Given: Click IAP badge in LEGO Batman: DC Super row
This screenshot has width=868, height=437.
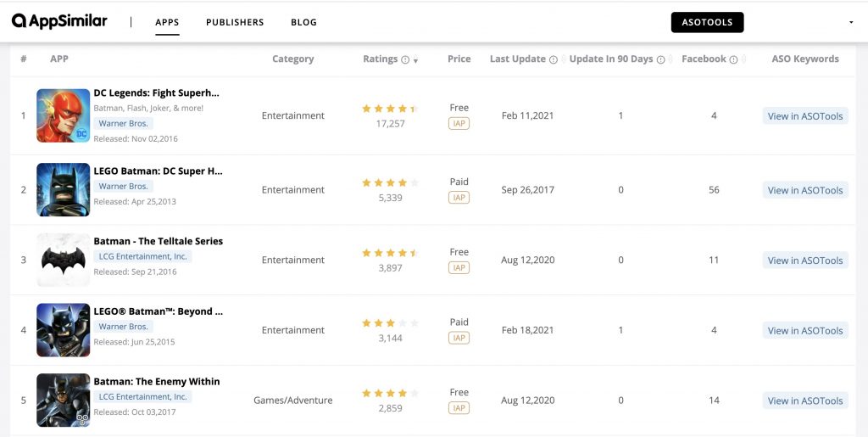Looking at the screenshot, I should [459, 198].
